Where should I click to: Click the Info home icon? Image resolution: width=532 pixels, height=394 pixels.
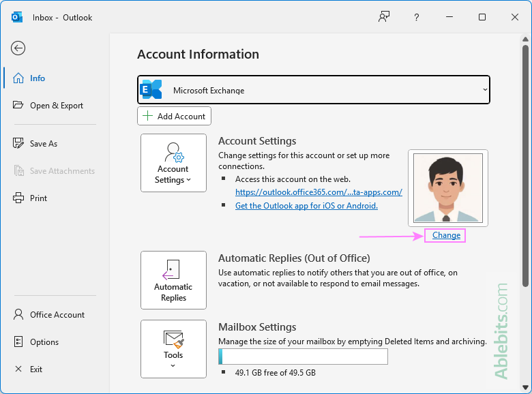(18, 78)
